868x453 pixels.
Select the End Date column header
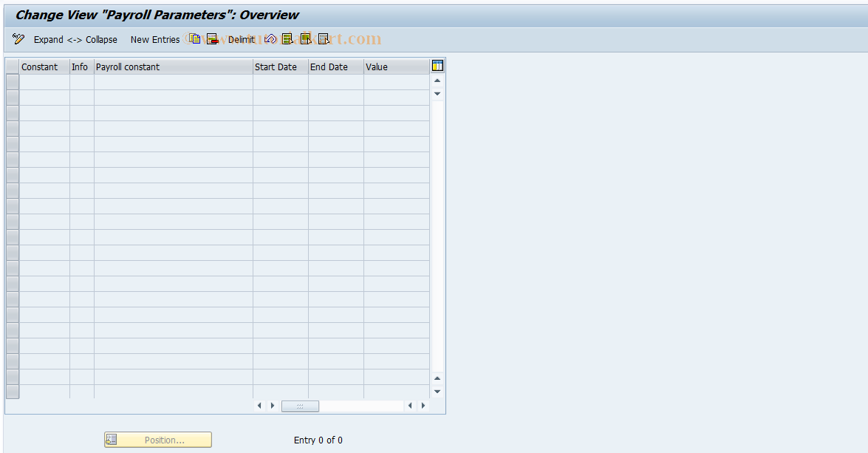click(x=336, y=67)
